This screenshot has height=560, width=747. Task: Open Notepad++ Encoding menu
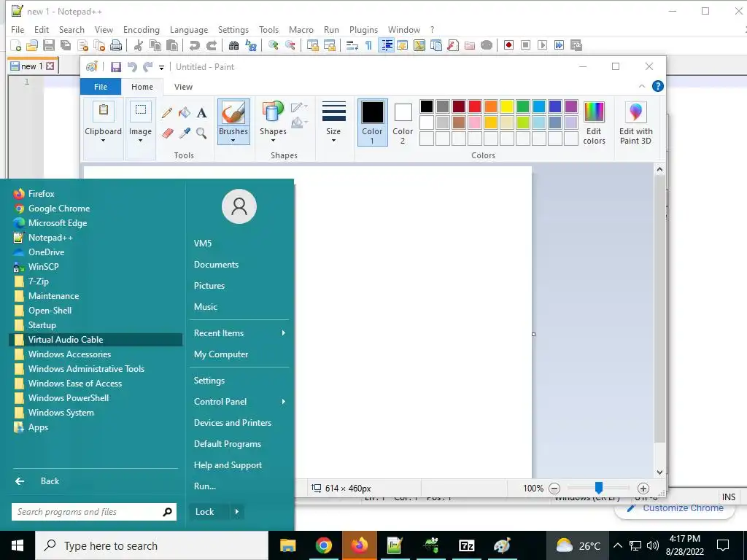click(142, 29)
